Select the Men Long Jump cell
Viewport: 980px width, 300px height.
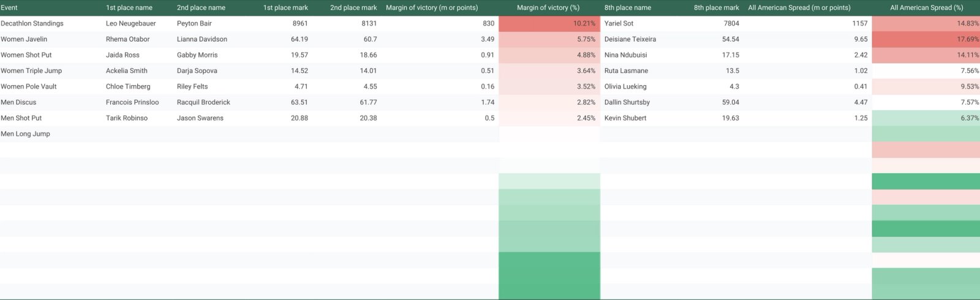25,134
